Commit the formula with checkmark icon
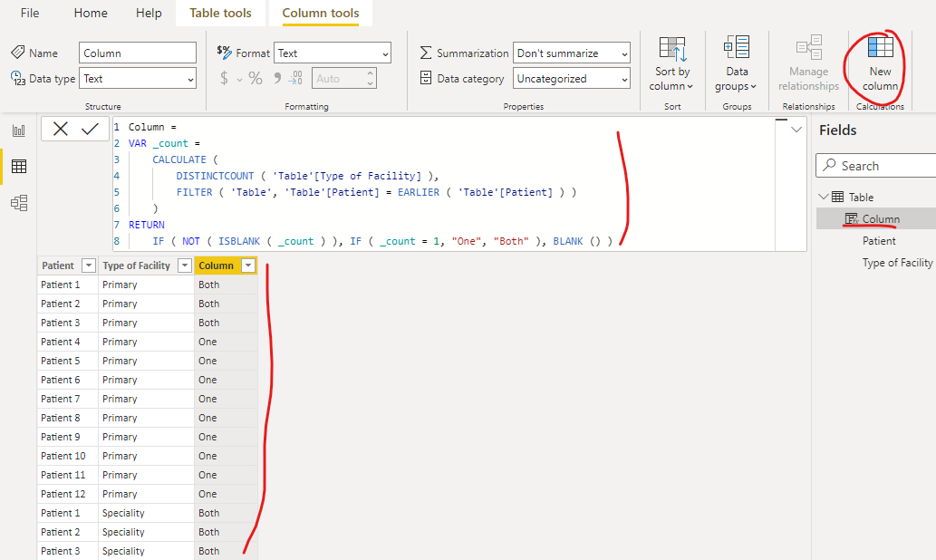The width and height of the screenshot is (936, 560). click(x=90, y=129)
